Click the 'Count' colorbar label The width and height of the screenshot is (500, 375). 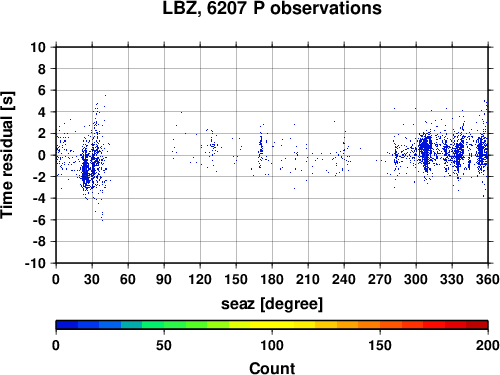click(x=272, y=368)
